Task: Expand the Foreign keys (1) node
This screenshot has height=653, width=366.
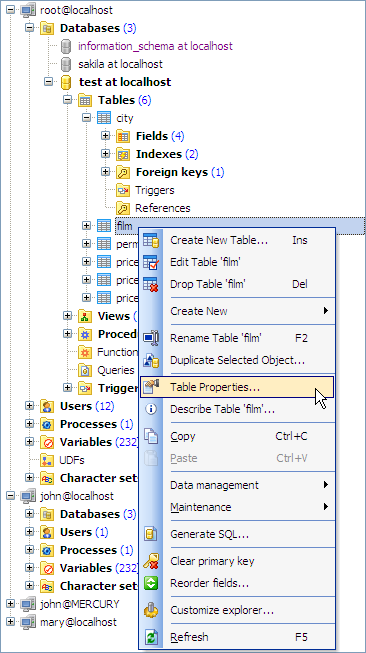Action: coord(105,172)
